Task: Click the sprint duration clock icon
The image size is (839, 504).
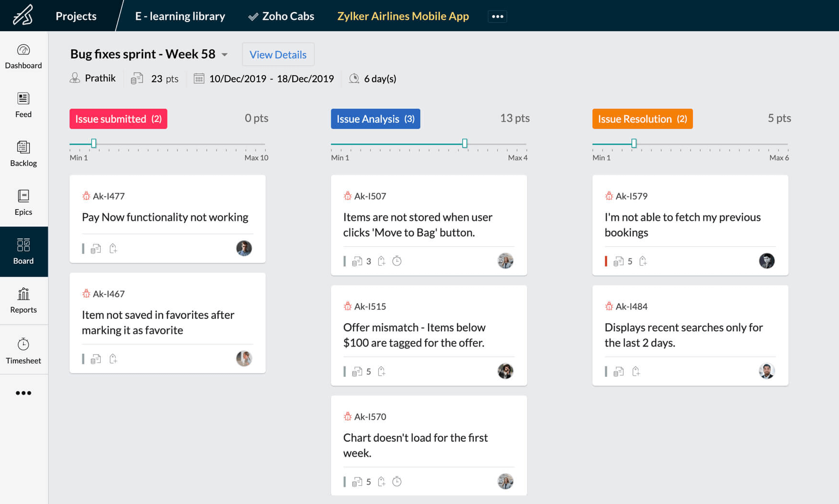Action: [354, 79]
